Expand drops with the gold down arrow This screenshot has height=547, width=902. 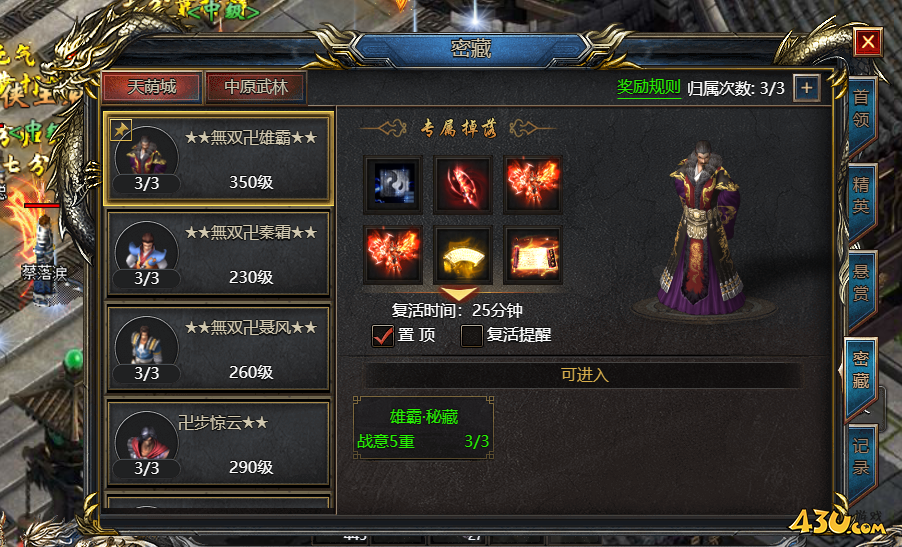coord(458,293)
